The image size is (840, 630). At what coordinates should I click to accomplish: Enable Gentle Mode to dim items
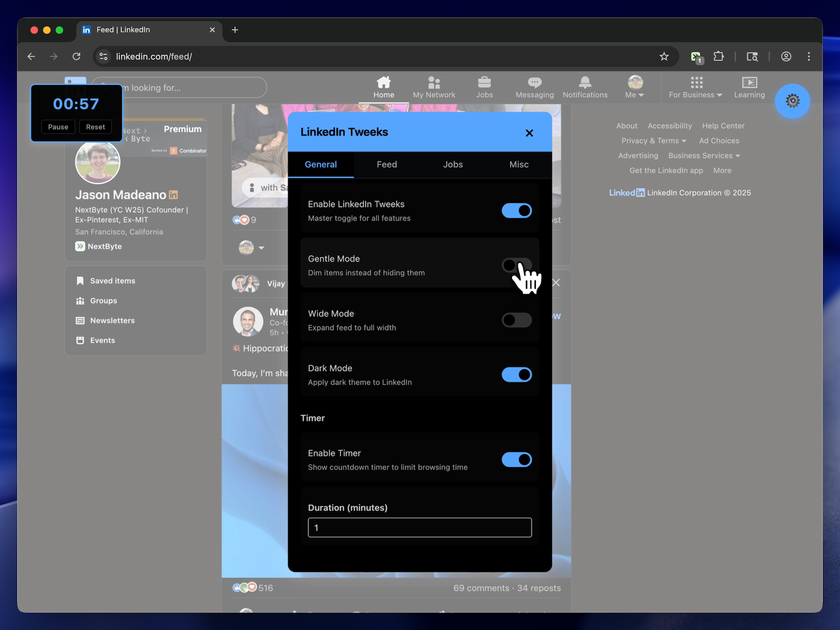(x=516, y=265)
